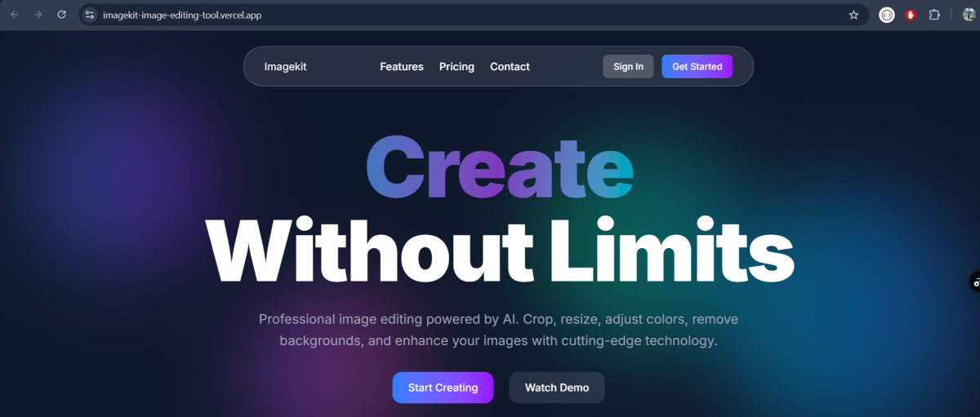
Task: Click the Imagekit logo in the navbar
Action: (285, 67)
